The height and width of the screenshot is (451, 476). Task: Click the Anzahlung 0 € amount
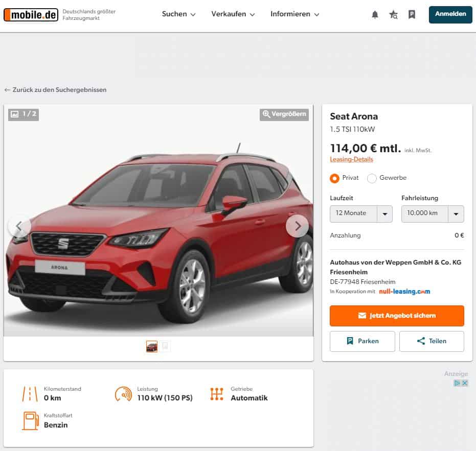(459, 235)
